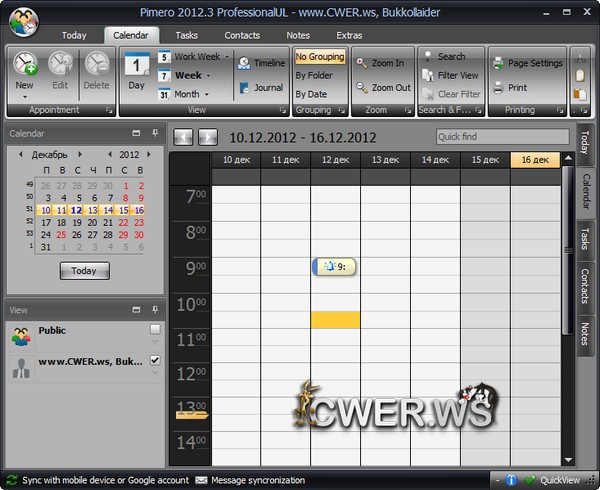Open the New appointment dropdown arrow

pos(25,97)
